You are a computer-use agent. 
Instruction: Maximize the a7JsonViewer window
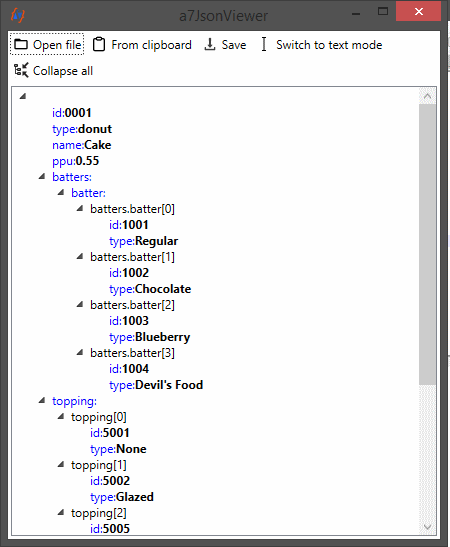coord(383,12)
